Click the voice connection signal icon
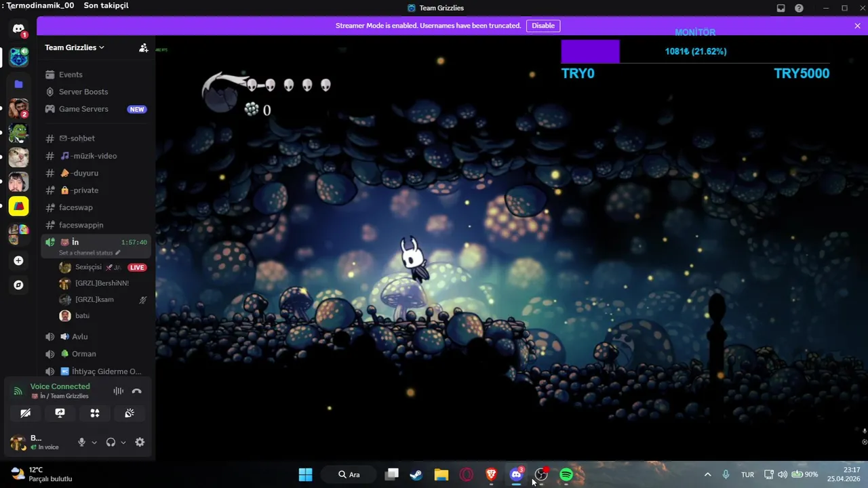This screenshot has height=488, width=868. [x=18, y=391]
